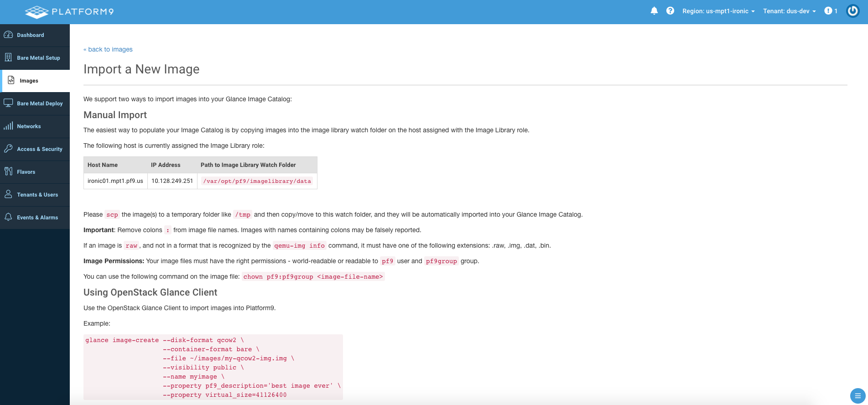868x405 pixels.
Task: Open Access & Security page
Action: click(35, 149)
